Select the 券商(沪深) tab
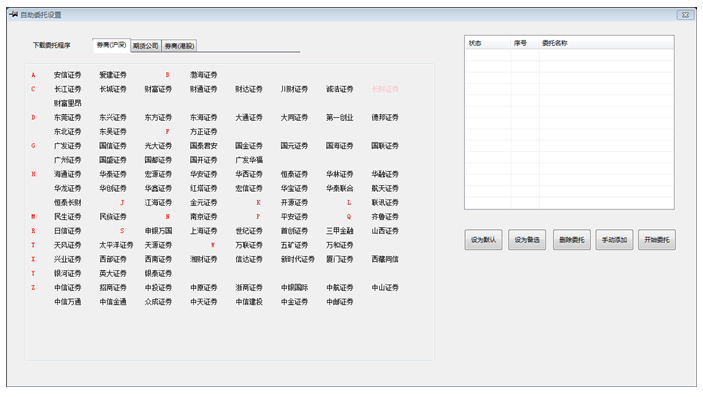The image size is (703, 397). click(112, 45)
